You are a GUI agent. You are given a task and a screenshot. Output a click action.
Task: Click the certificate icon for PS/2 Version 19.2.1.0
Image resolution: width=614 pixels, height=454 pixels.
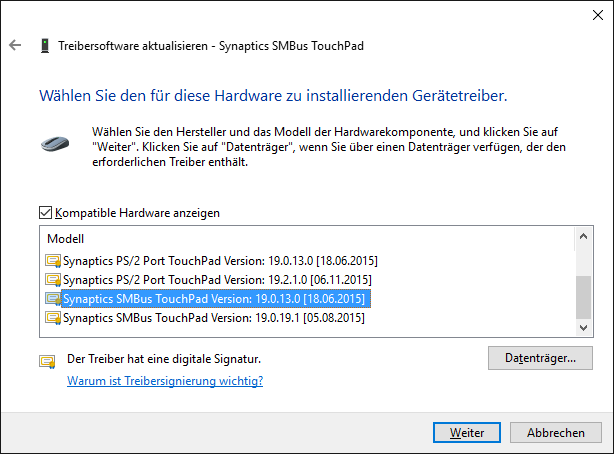53,280
